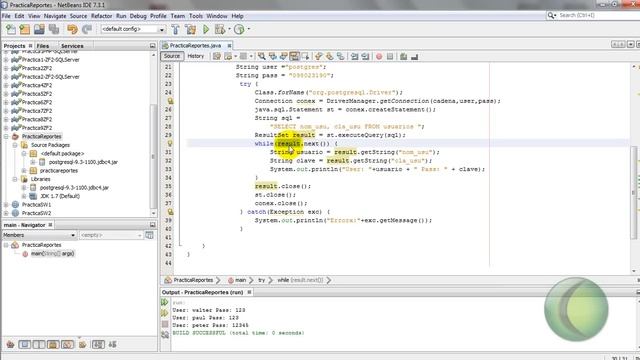Click the Next Bookmark editor icon

point(329,56)
